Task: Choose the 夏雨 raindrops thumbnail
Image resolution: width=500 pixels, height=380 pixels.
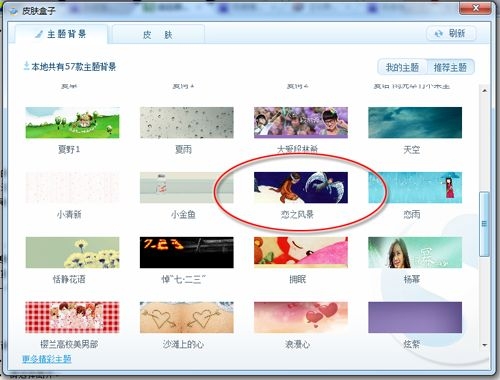Action: (x=187, y=123)
